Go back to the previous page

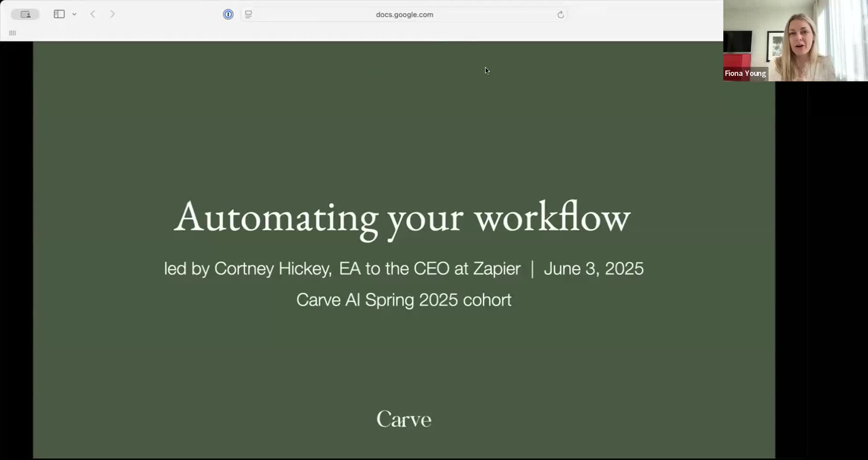point(93,14)
